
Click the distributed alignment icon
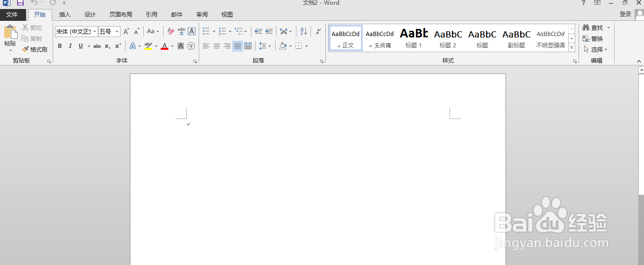[x=248, y=46]
